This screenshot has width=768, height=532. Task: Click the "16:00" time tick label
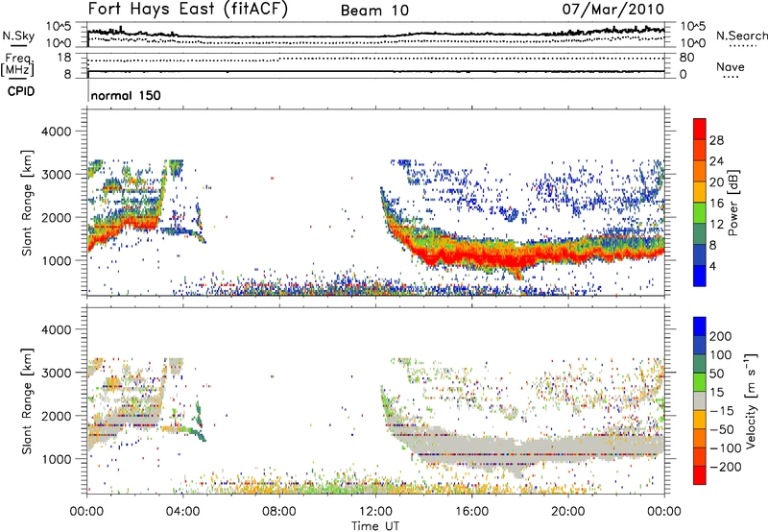471,512
